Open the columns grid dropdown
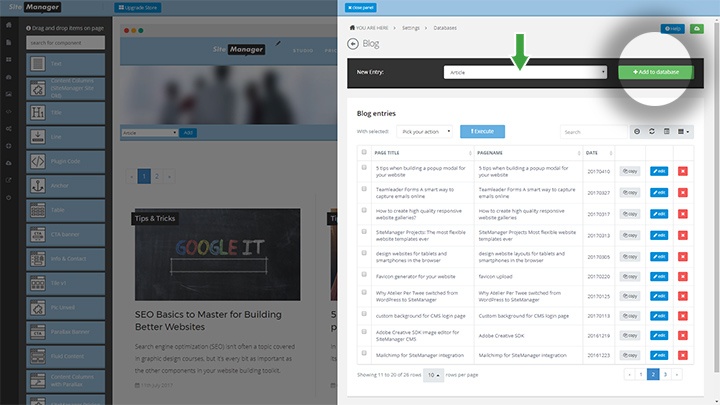Viewport: 720px width, 405px height. point(684,132)
